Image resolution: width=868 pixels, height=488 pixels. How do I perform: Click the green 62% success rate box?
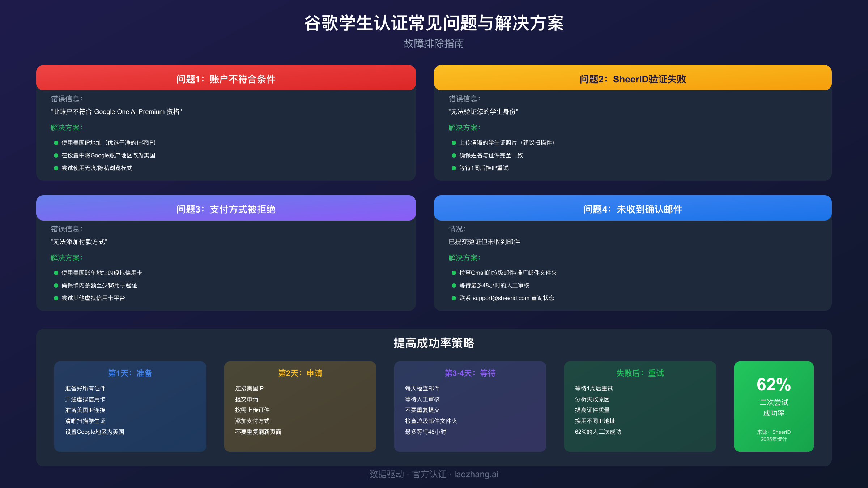pos(774,406)
